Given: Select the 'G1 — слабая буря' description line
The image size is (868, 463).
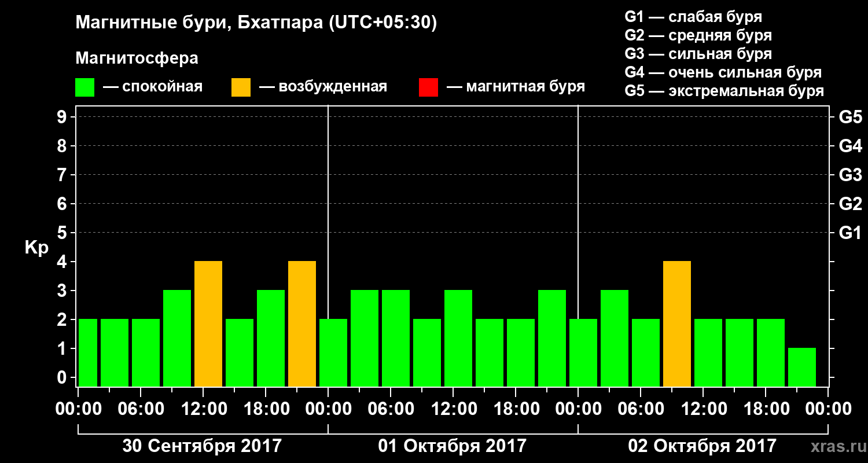Looking at the screenshot, I should (693, 17).
